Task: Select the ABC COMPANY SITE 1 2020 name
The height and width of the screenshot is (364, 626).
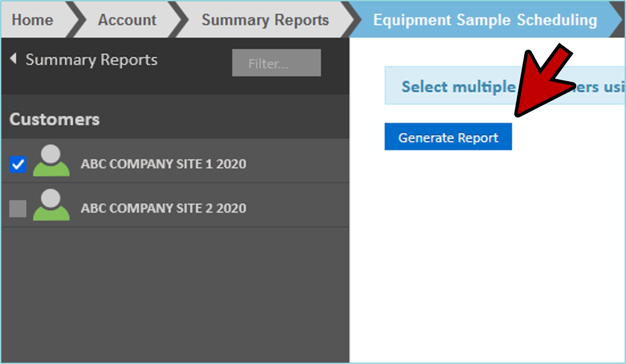Action: click(x=163, y=164)
